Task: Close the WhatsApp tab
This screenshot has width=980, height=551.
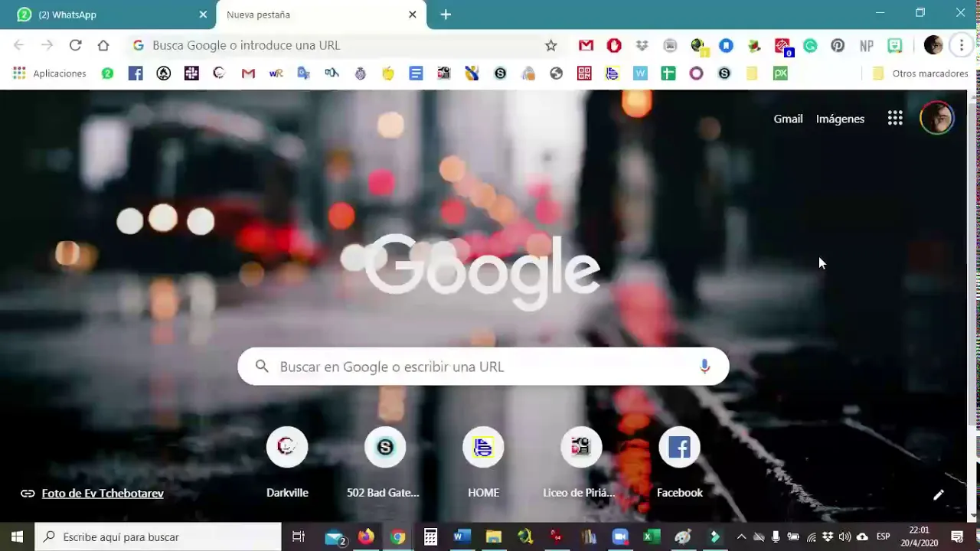Action: (x=203, y=15)
